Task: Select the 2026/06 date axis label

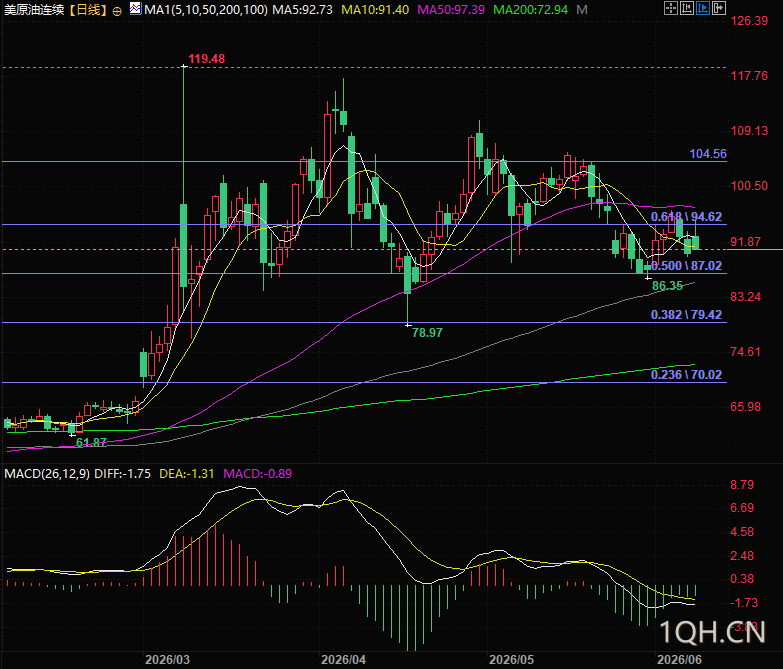Action: 679,660
